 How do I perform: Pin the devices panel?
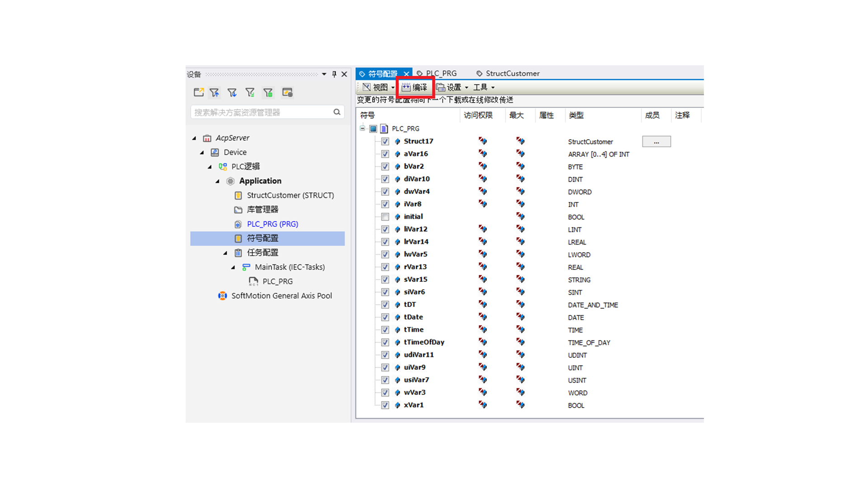point(334,74)
